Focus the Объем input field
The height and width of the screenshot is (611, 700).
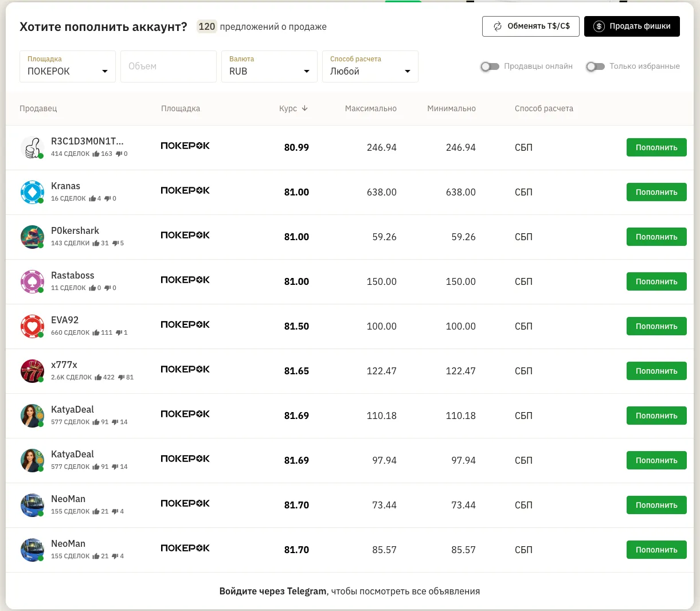point(169,66)
